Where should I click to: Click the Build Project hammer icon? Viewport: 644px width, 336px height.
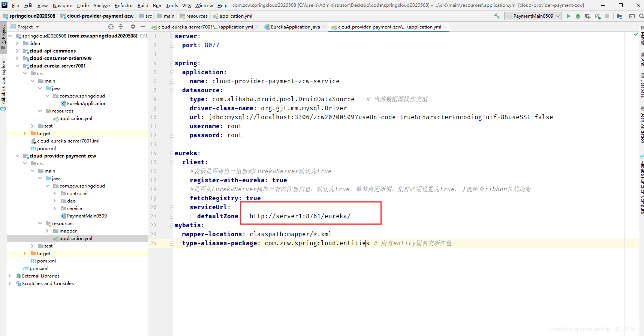(497, 16)
